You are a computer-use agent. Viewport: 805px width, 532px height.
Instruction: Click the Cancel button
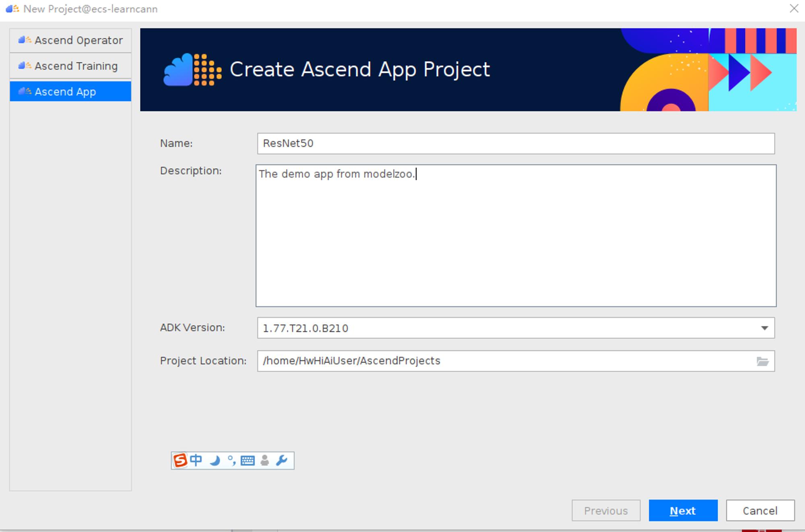(x=760, y=511)
